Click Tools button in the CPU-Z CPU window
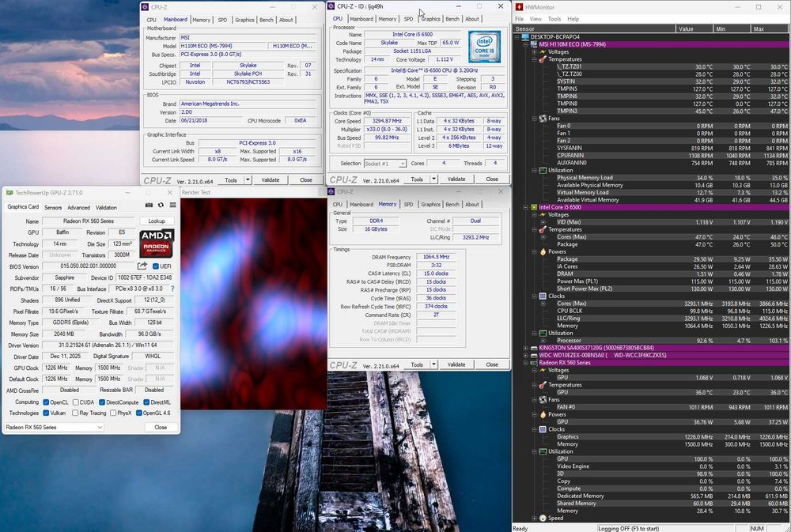 click(417, 179)
